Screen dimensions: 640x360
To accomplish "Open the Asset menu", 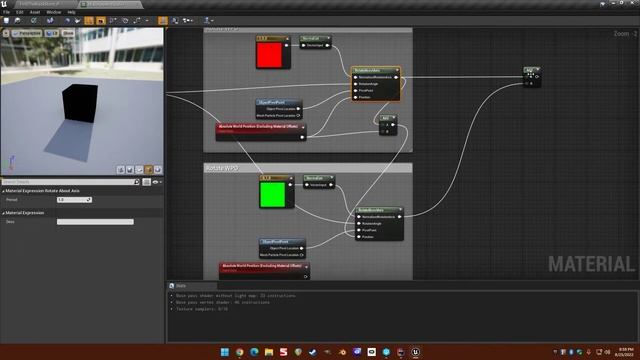I will coord(35,12).
